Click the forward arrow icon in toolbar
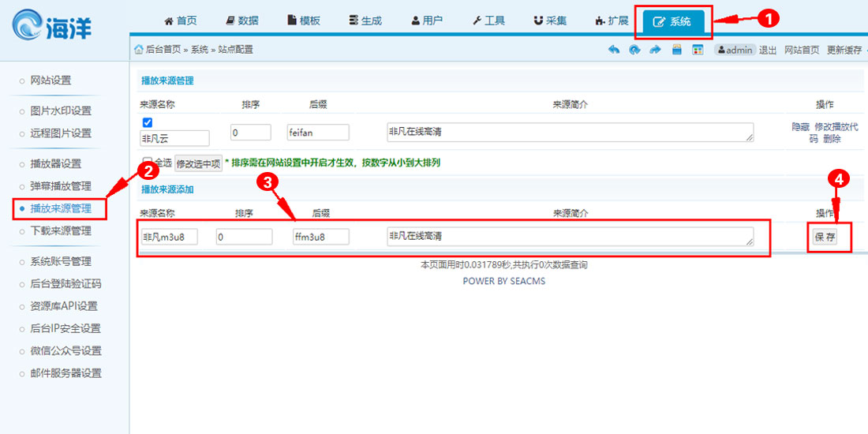 tap(655, 50)
